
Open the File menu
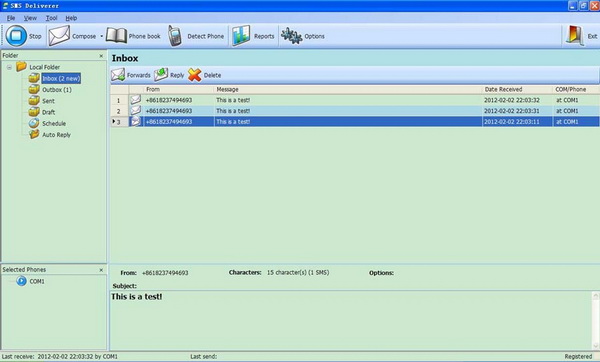11,18
